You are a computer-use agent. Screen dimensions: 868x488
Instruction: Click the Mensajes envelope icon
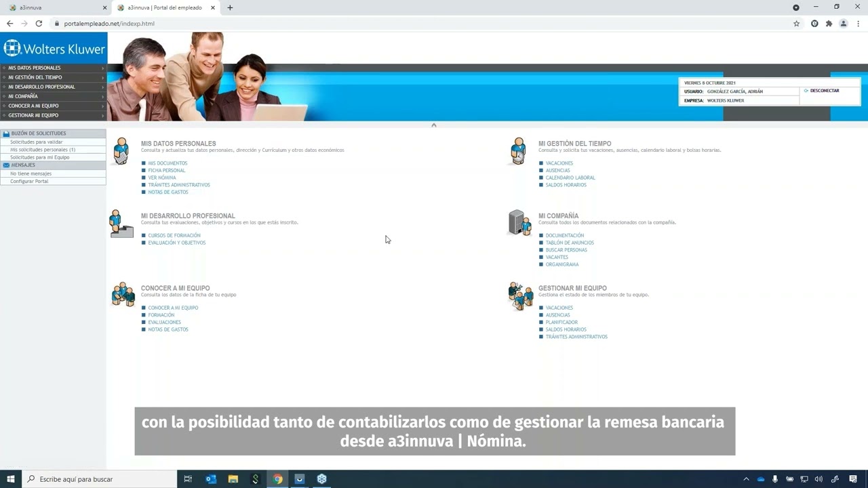(x=6, y=165)
